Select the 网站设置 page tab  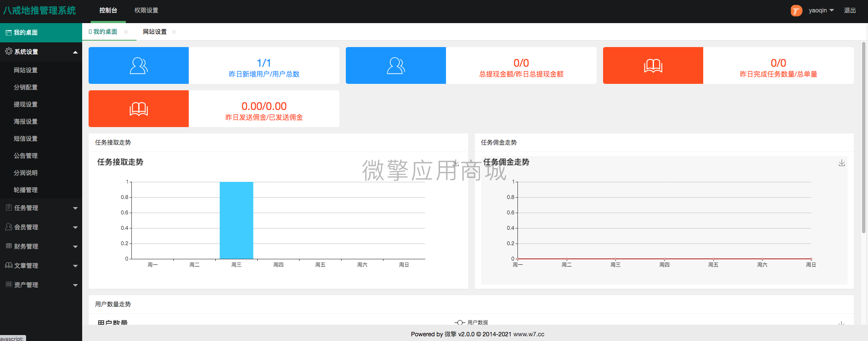pyautogui.click(x=155, y=32)
